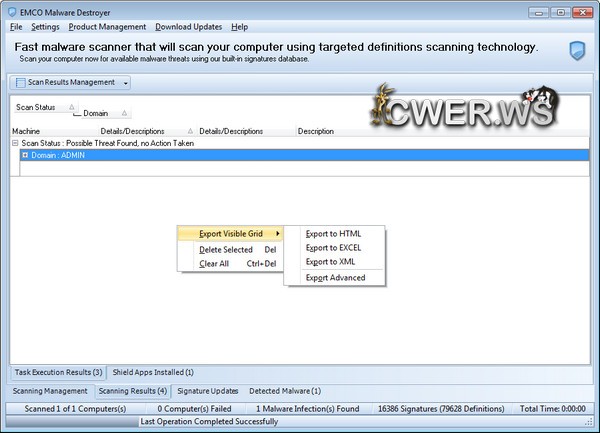The height and width of the screenshot is (433, 600).
Task: Open the Scan Results Management dropdown arrow
Action: click(126, 82)
